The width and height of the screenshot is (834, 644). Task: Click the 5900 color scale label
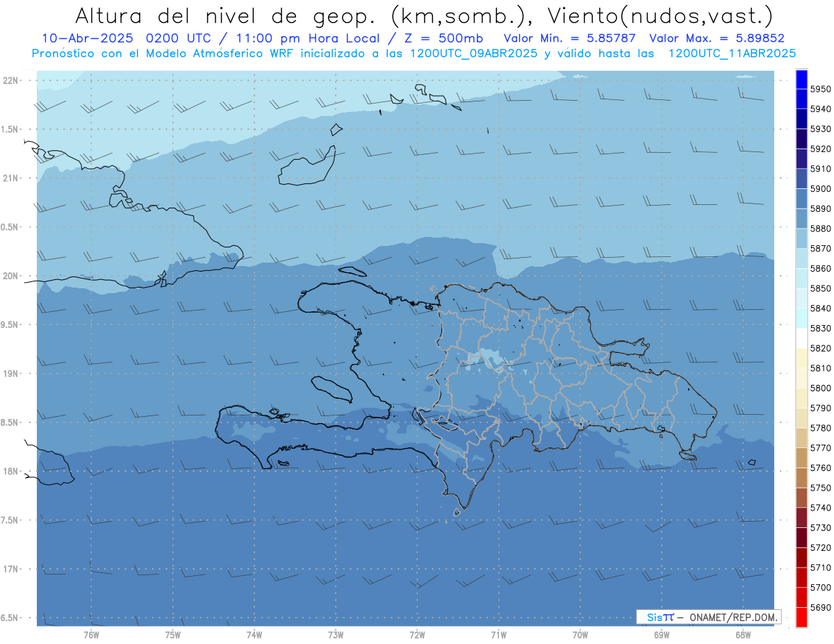tap(820, 188)
